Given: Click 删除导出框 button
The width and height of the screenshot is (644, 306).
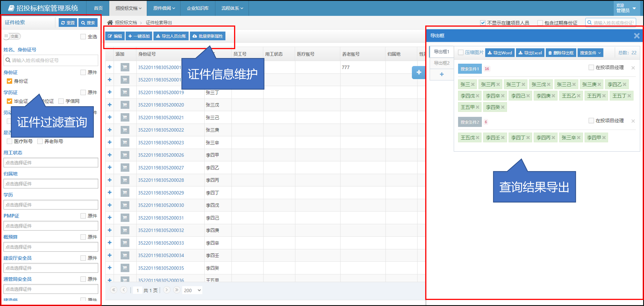Looking at the screenshot, I should 561,53.
